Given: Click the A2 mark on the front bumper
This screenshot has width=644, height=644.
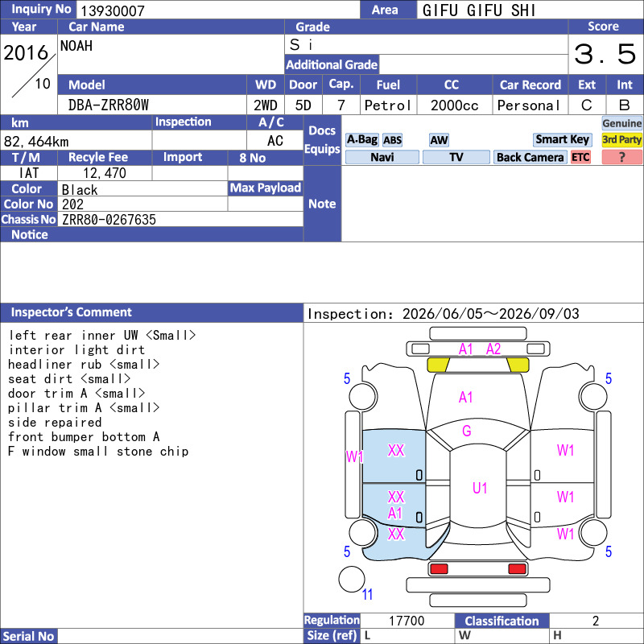Looking at the screenshot, I should coord(493,349).
